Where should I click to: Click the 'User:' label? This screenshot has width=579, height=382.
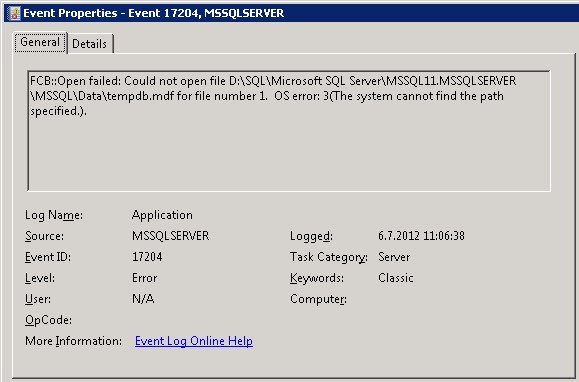38,299
